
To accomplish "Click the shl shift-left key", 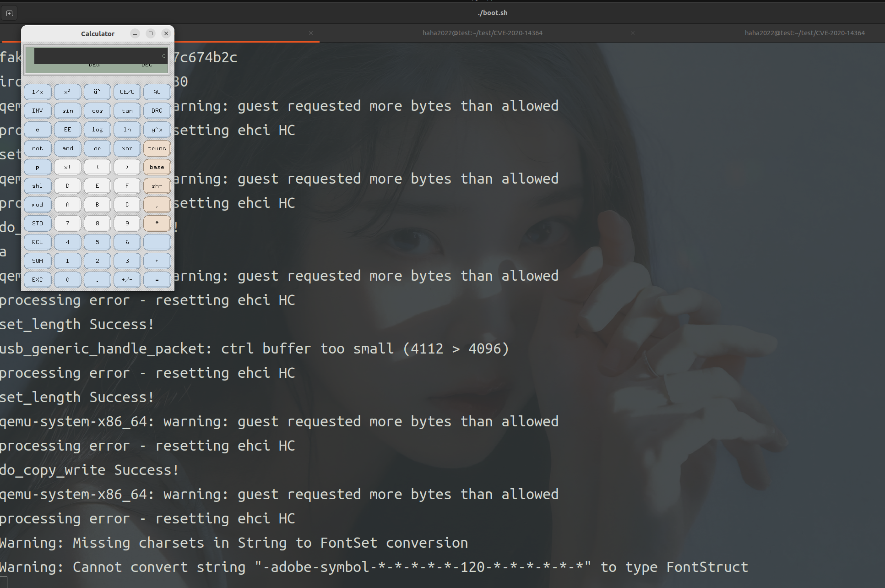I will point(38,186).
